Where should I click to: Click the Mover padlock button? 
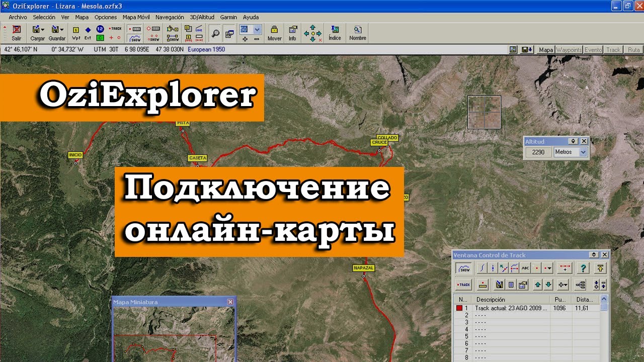275,33
